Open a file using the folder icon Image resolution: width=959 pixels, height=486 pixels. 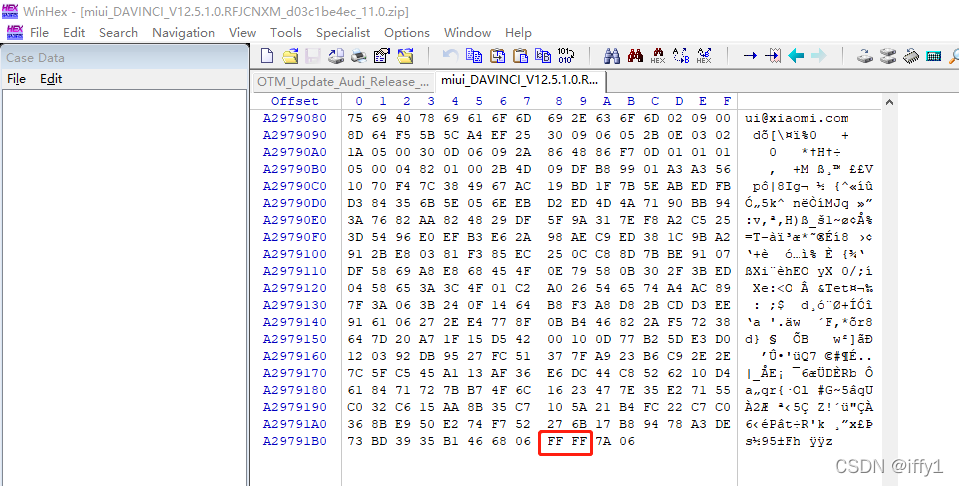tap(290, 56)
